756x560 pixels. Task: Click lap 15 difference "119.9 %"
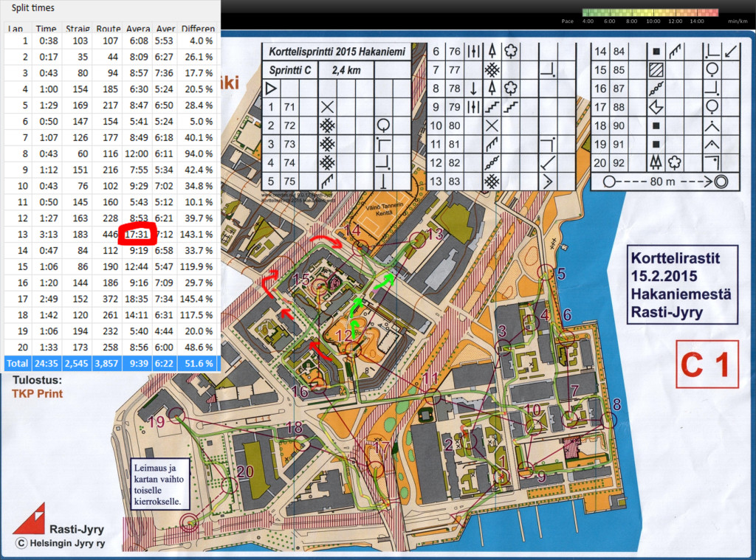click(x=196, y=267)
